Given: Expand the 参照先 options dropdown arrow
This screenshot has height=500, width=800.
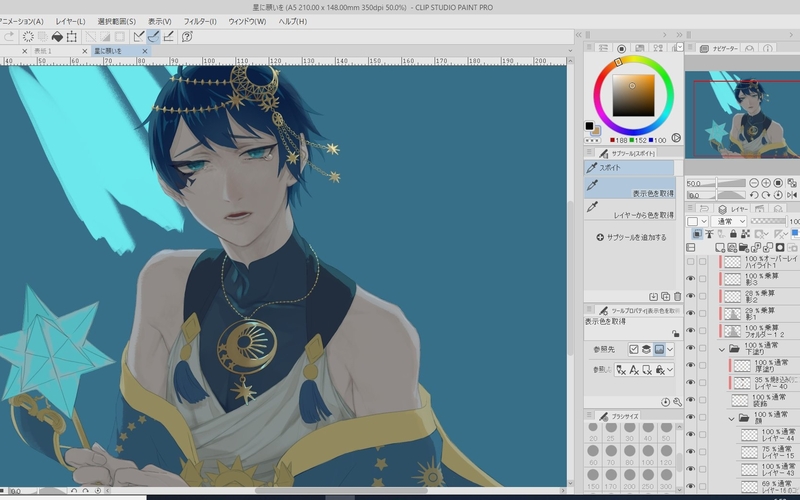Looking at the screenshot, I should click(x=670, y=349).
